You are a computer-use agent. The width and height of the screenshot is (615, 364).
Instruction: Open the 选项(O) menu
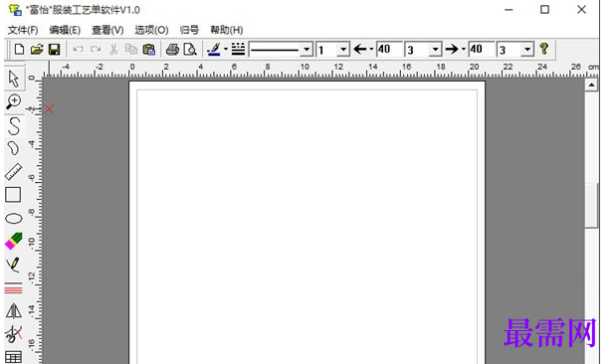click(151, 30)
